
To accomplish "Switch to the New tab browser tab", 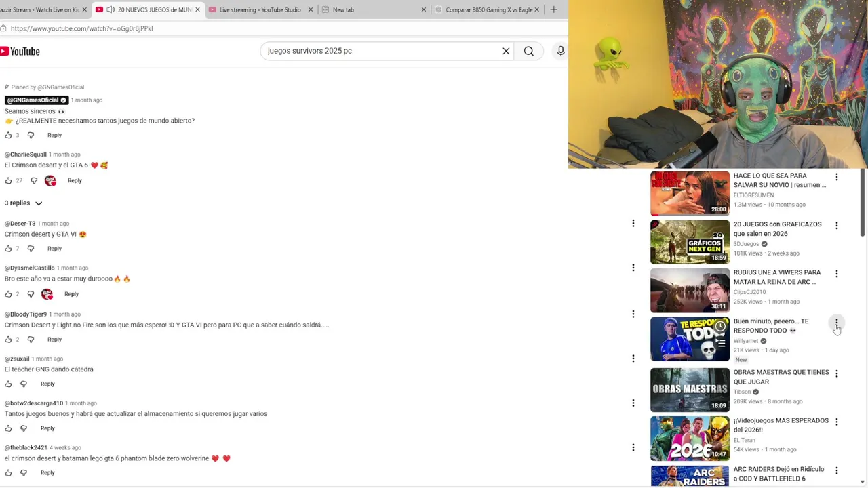I will point(373,9).
